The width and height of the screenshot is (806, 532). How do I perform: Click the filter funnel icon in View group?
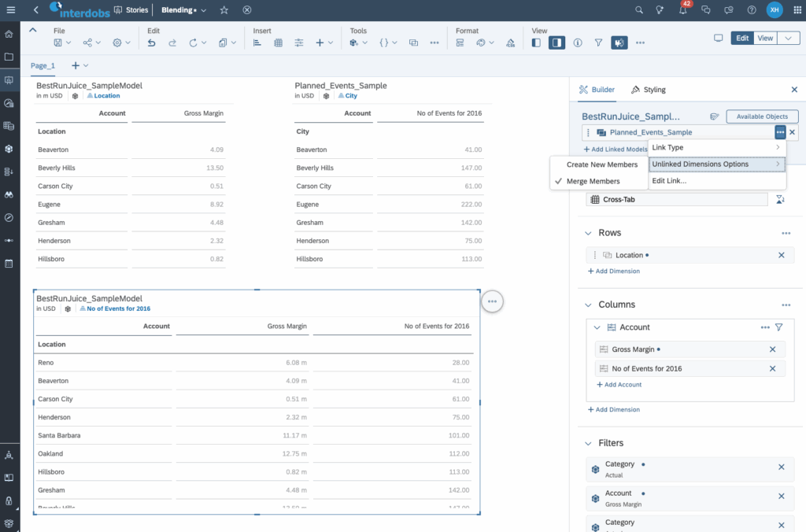coord(598,42)
